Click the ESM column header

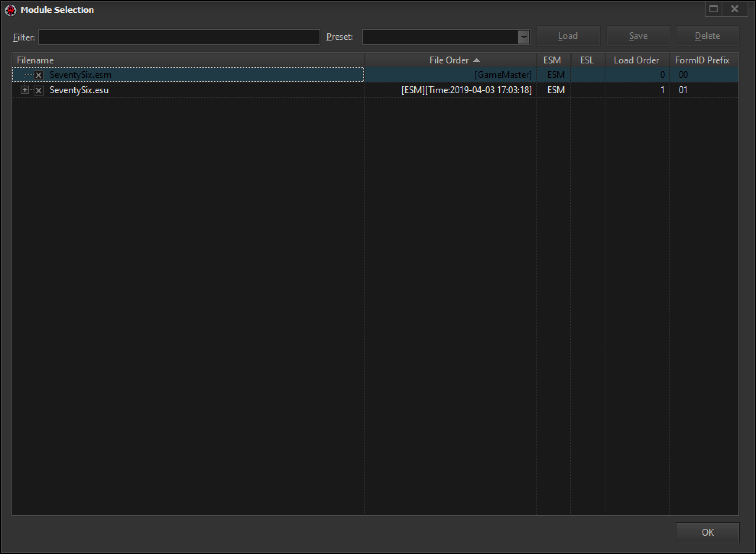(x=552, y=60)
